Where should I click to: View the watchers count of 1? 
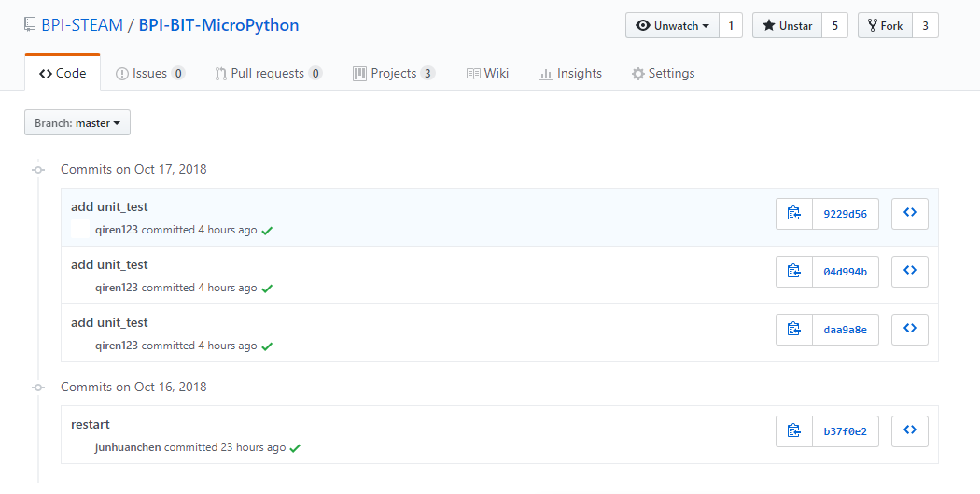click(731, 25)
